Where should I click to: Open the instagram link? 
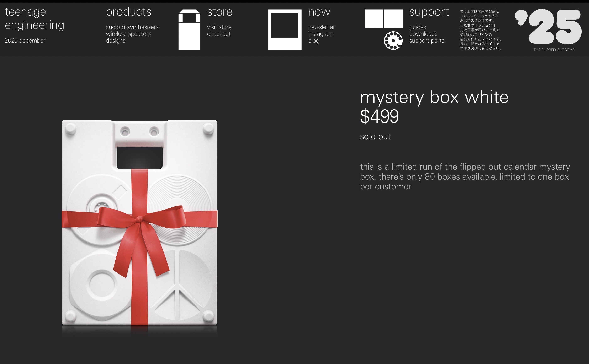(321, 34)
